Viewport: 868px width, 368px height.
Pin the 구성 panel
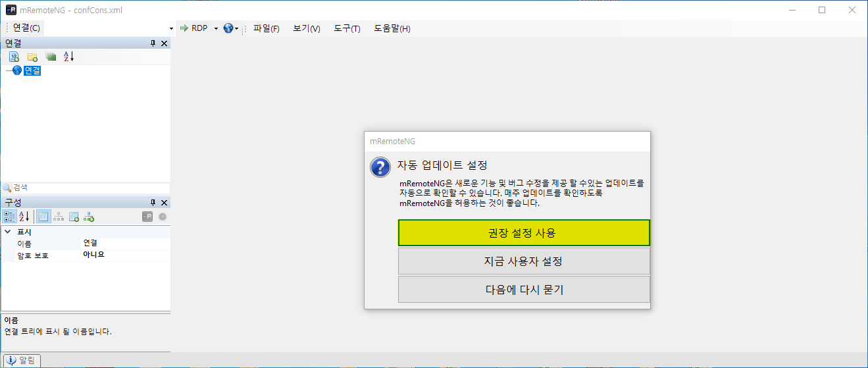coord(153,202)
